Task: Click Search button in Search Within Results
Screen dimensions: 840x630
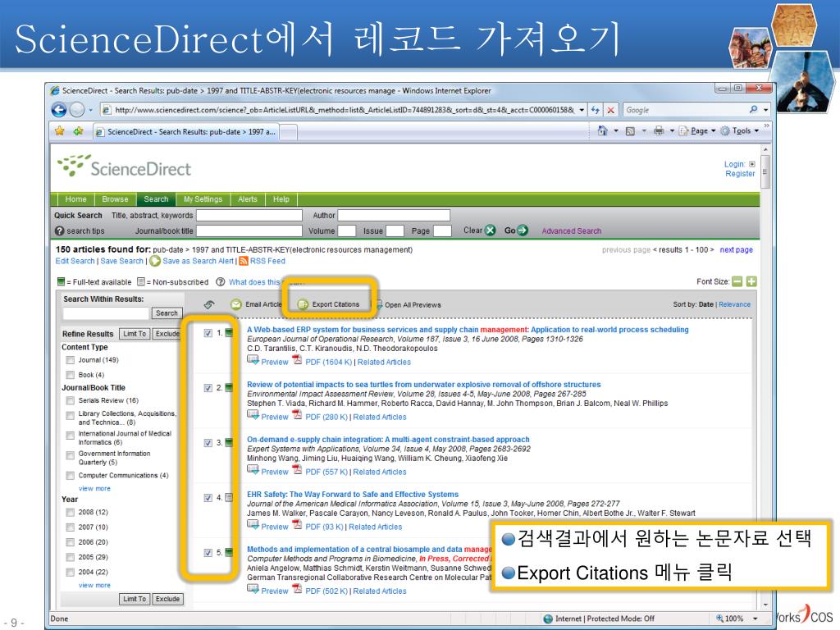Action: (167, 313)
